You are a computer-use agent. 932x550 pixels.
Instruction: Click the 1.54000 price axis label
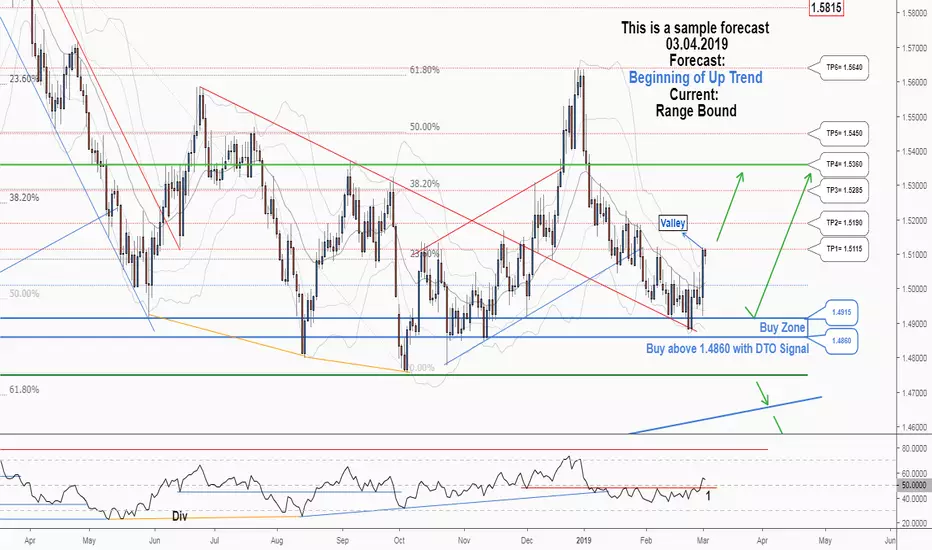(914, 151)
